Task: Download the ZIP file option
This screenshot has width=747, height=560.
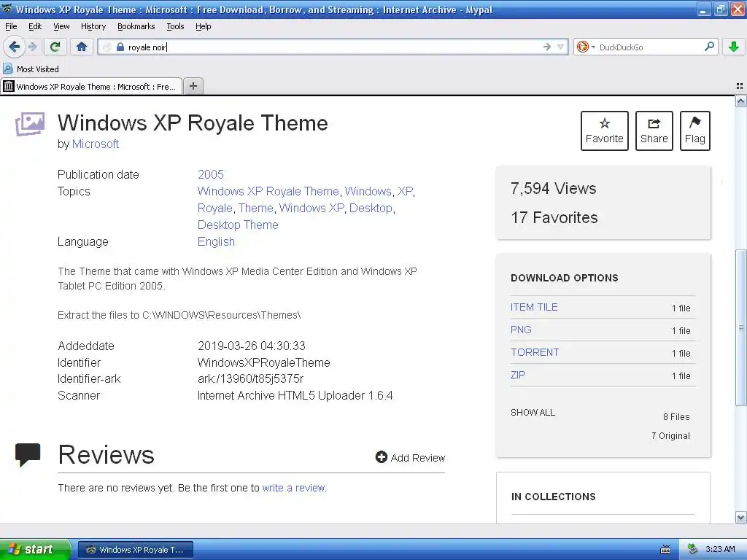Action: click(x=517, y=375)
